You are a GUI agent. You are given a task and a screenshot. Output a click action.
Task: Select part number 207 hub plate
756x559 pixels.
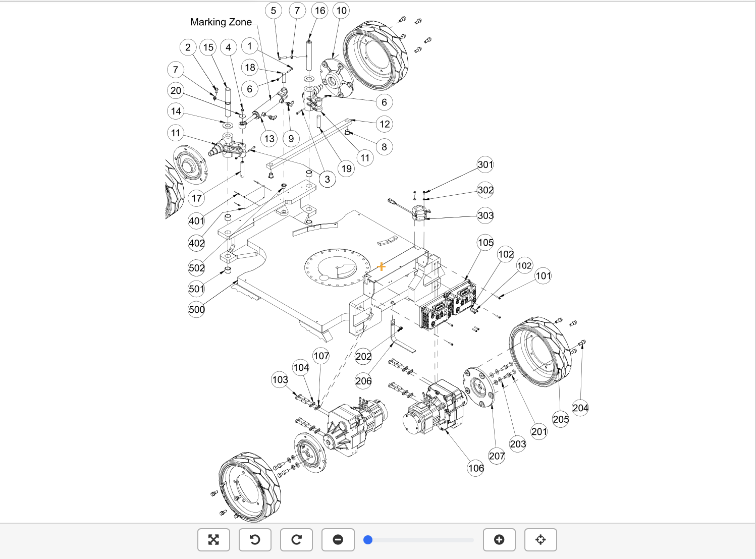tap(497, 456)
